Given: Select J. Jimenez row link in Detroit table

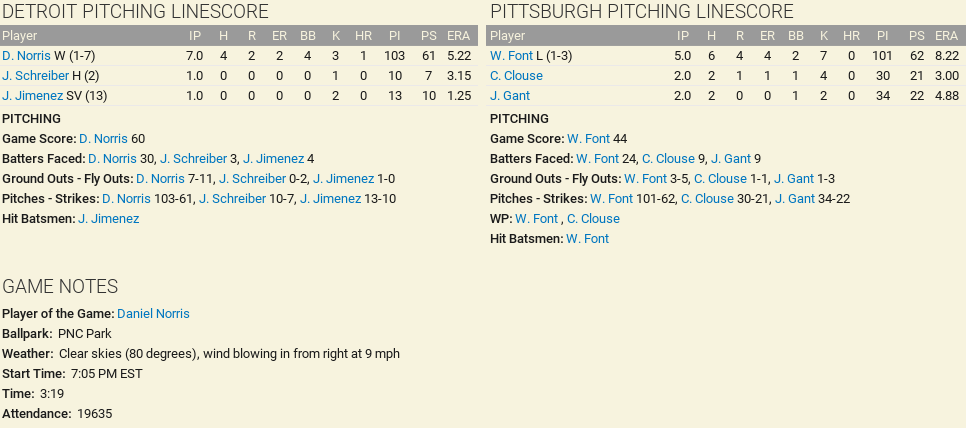Looking at the screenshot, I should (x=32, y=95).
